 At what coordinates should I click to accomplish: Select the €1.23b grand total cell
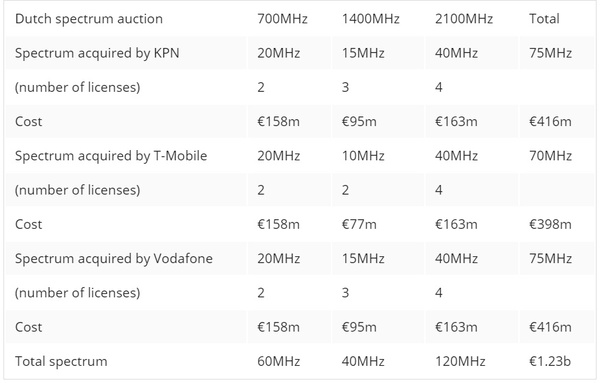(550, 361)
